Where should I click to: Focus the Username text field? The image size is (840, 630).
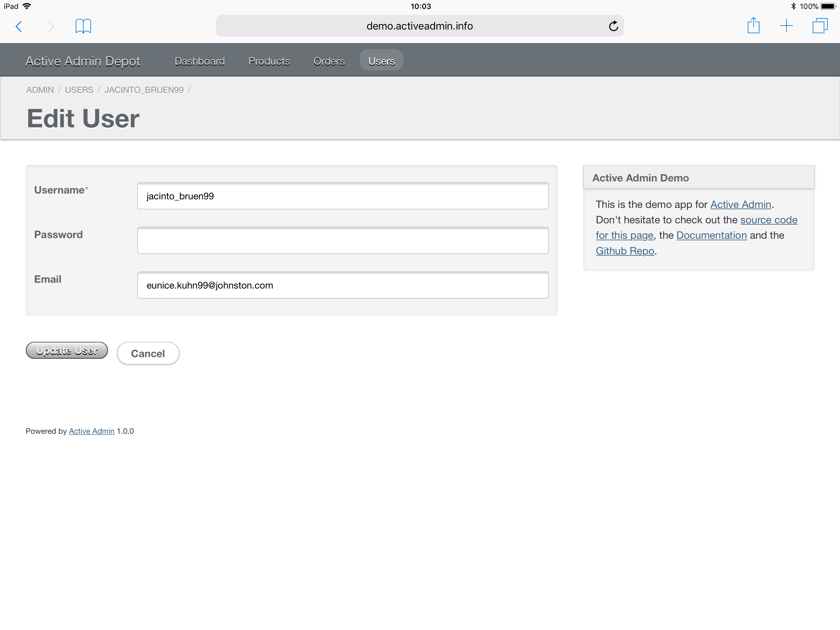(x=343, y=196)
